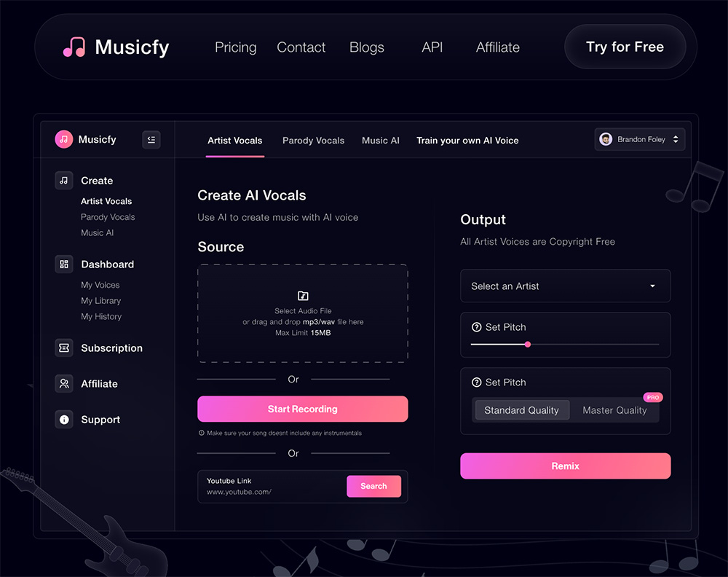Open My Voices in sidebar
The height and width of the screenshot is (577, 728).
tap(100, 285)
